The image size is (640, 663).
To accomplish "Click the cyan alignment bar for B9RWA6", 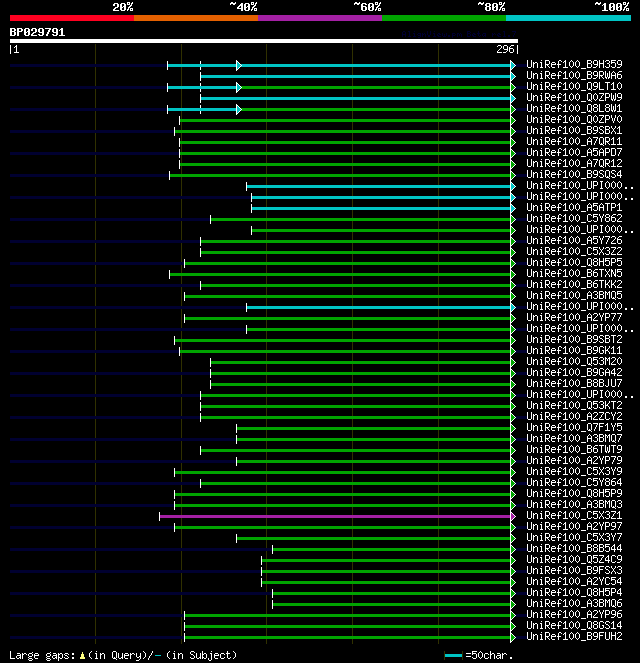I will pos(356,77).
